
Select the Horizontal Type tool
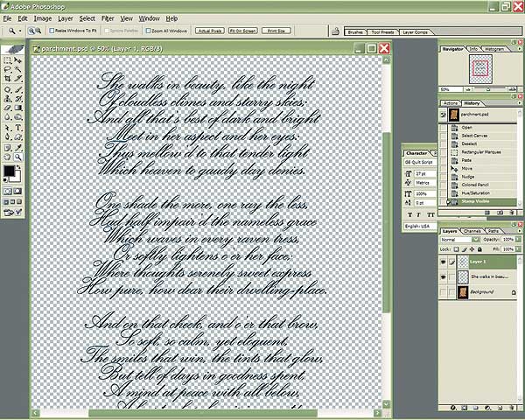point(17,128)
